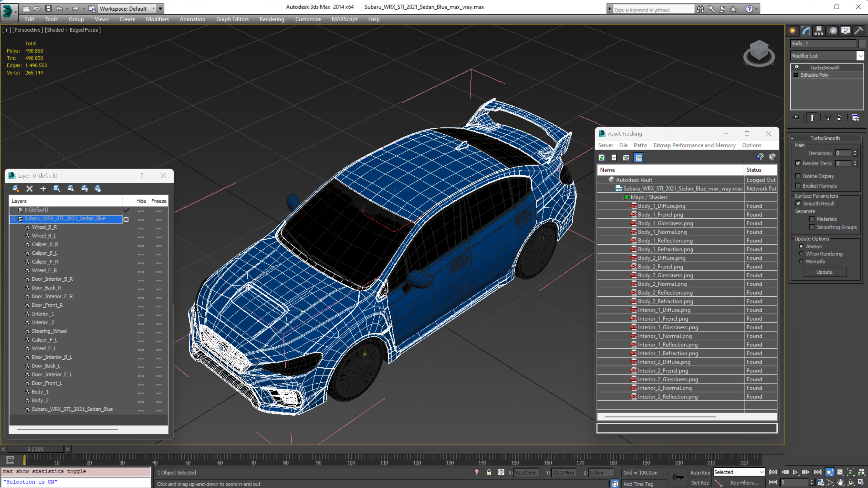Select the Always update option
The height and width of the screenshot is (488, 868).
tap(801, 246)
